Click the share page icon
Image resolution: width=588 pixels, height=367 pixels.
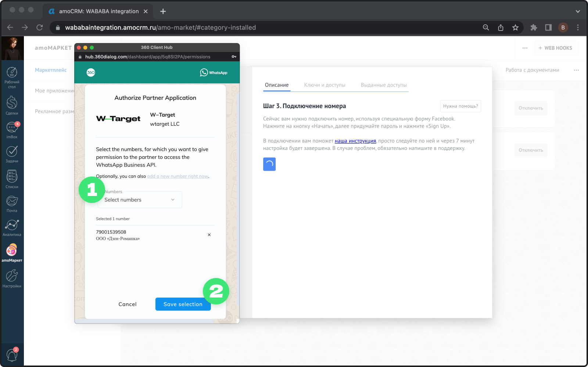501,27
